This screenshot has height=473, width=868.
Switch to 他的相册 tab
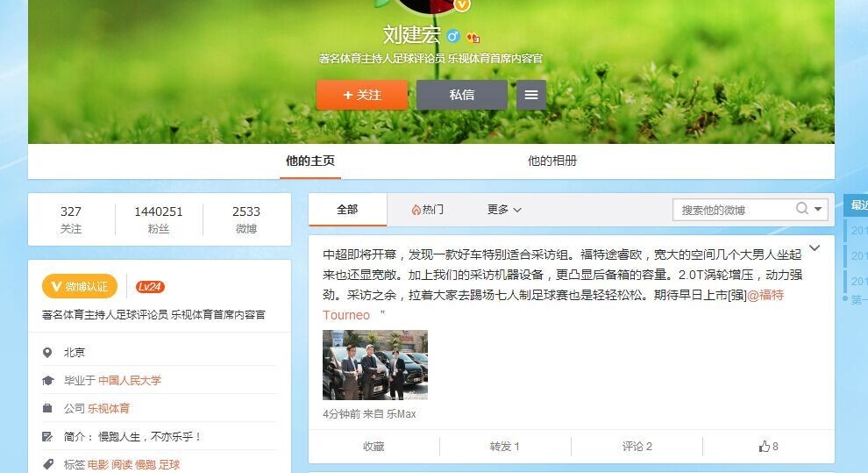tap(551, 161)
